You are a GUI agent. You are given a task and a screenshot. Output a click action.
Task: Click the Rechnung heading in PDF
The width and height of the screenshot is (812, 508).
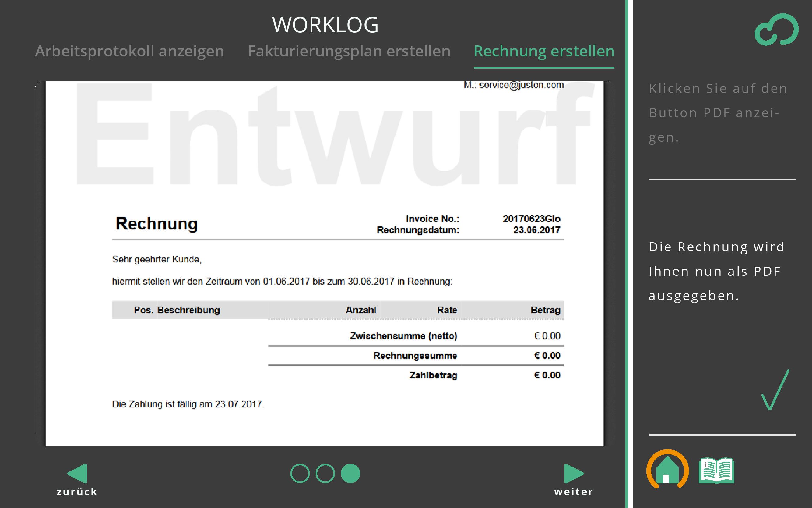point(156,224)
